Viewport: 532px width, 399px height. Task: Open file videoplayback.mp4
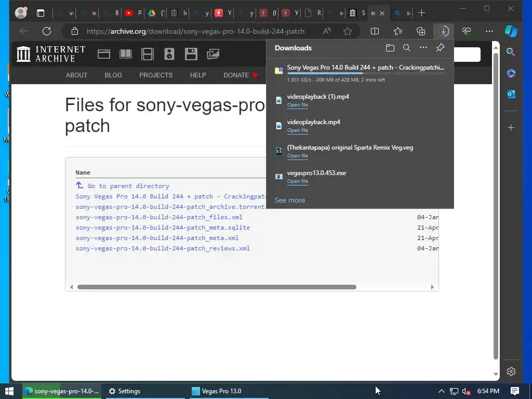tap(298, 130)
